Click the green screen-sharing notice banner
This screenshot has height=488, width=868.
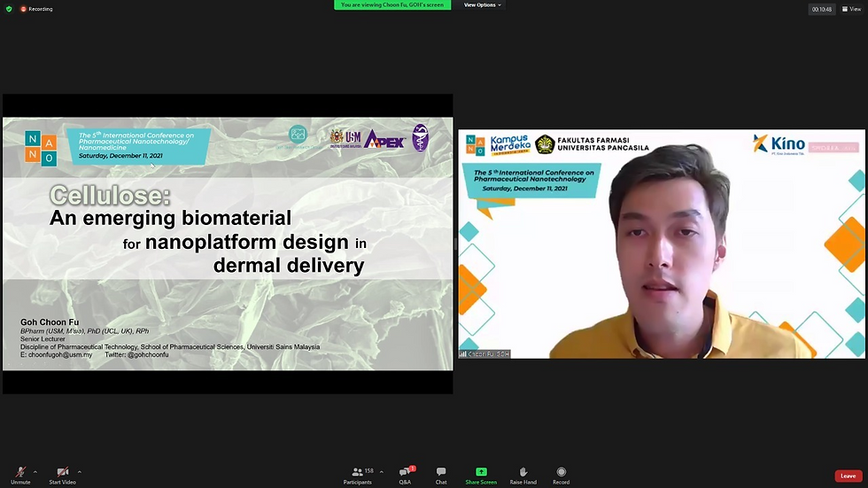click(392, 5)
